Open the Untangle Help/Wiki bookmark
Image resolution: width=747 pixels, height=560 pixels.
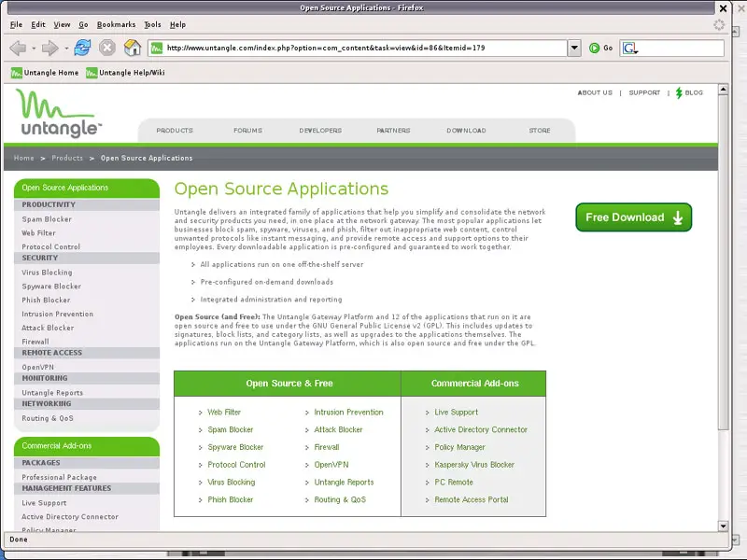pos(125,73)
